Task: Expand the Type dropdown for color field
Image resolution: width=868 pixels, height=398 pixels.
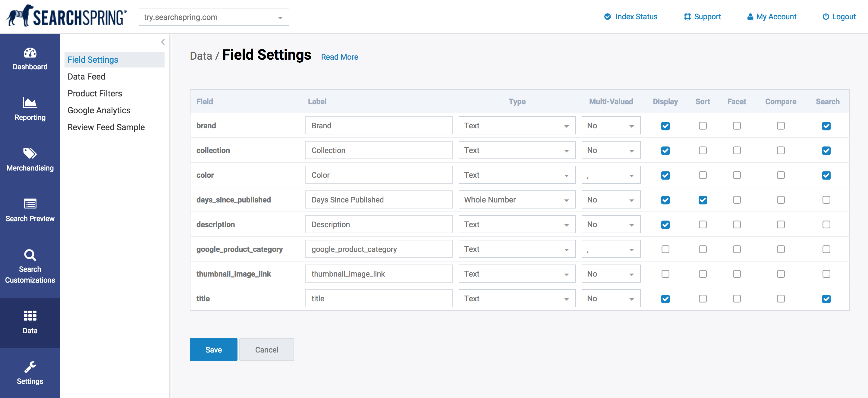Action: coord(567,175)
